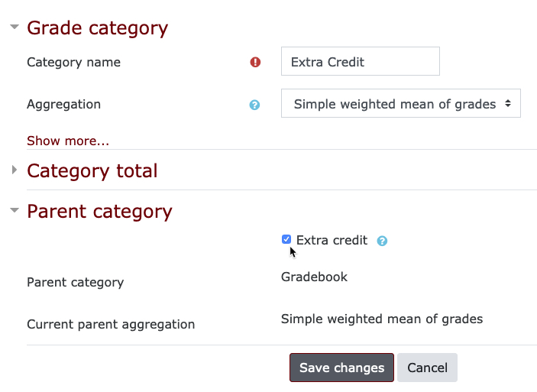Focus the Category name text field
This screenshot has width=537, height=392.
361,61
